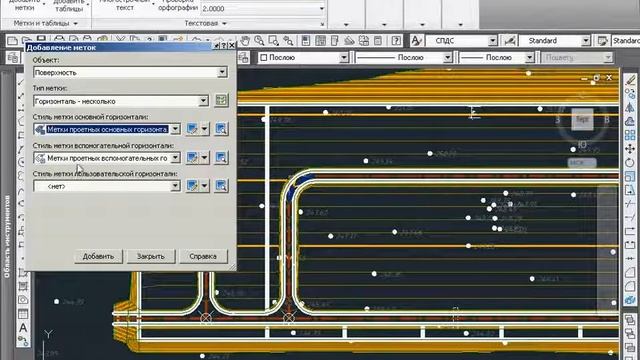
Task: Click the ViewCube Top face
Action: (x=582, y=119)
